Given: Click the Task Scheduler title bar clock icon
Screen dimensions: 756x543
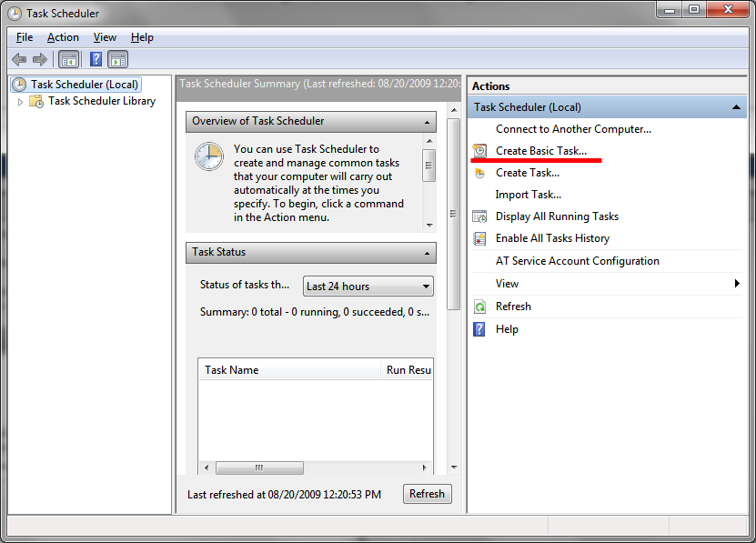Looking at the screenshot, I should pos(15,14).
